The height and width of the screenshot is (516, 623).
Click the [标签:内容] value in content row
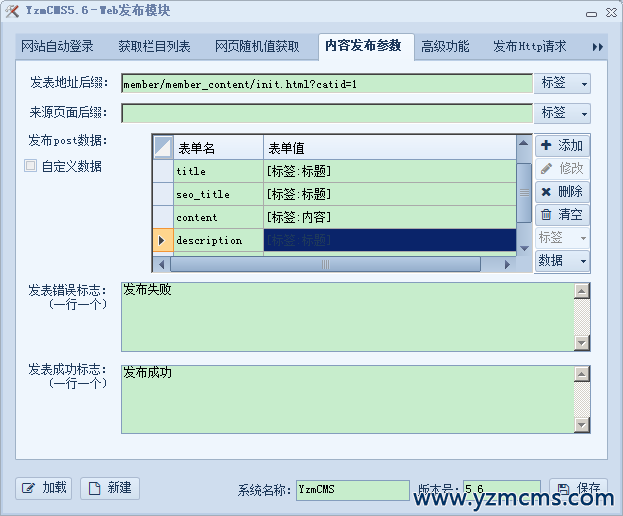pyautogui.click(x=390, y=217)
